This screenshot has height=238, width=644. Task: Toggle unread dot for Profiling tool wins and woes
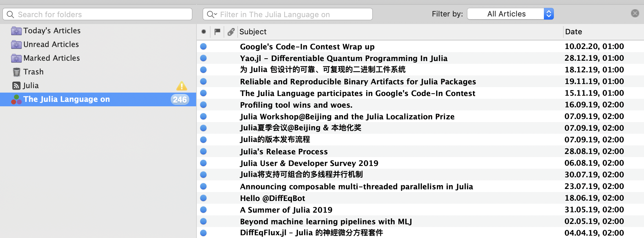(203, 105)
